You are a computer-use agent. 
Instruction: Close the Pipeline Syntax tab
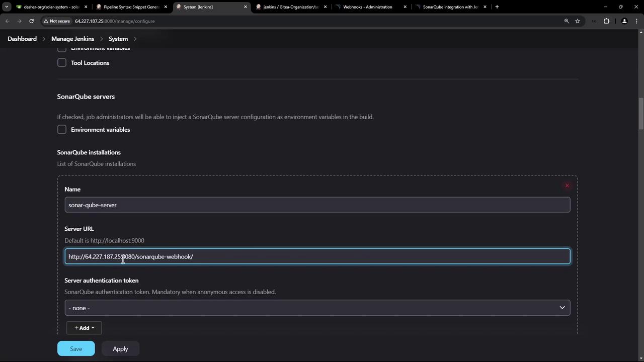(166, 7)
